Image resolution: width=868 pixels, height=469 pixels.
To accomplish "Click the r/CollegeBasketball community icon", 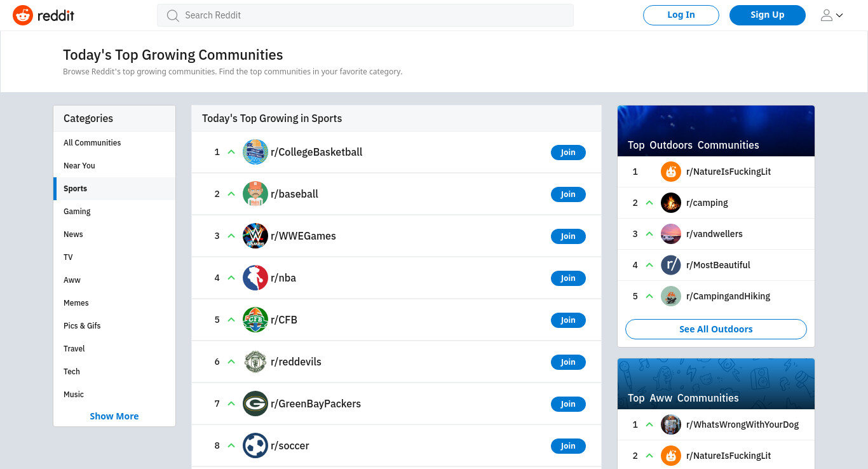I will (255, 152).
